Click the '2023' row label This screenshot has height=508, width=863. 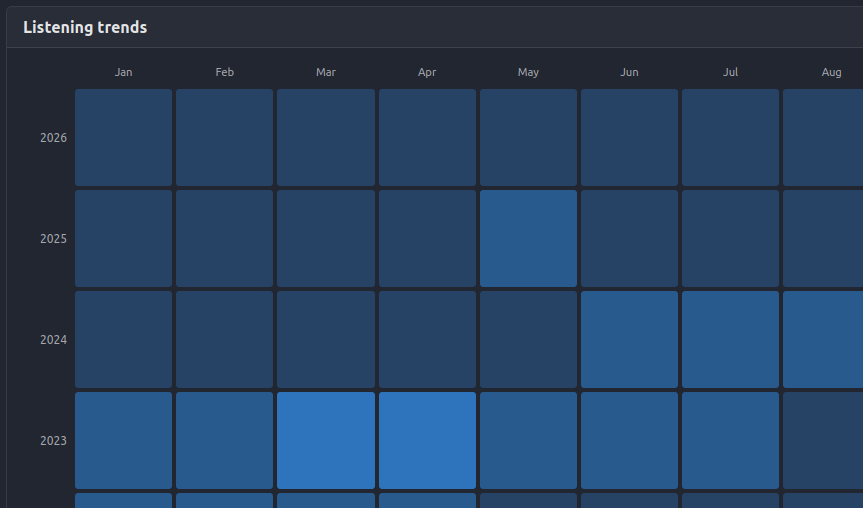coord(53,440)
